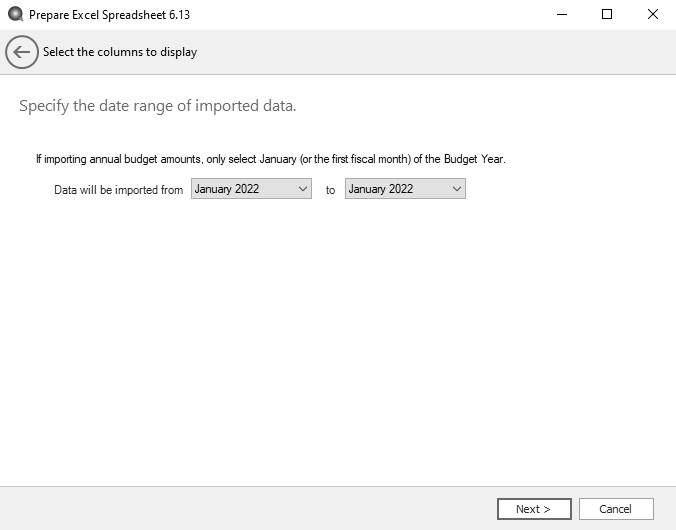Open the import start month dropdown
This screenshot has height=530, width=676.
tap(251, 189)
